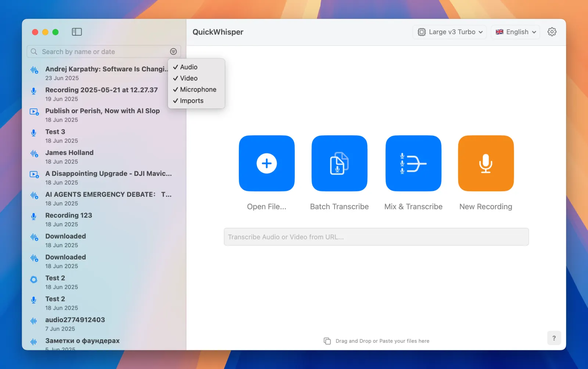Image resolution: width=588 pixels, height=369 pixels.
Task: Click the Mix & Transcribe merge tile
Action: [413, 163]
